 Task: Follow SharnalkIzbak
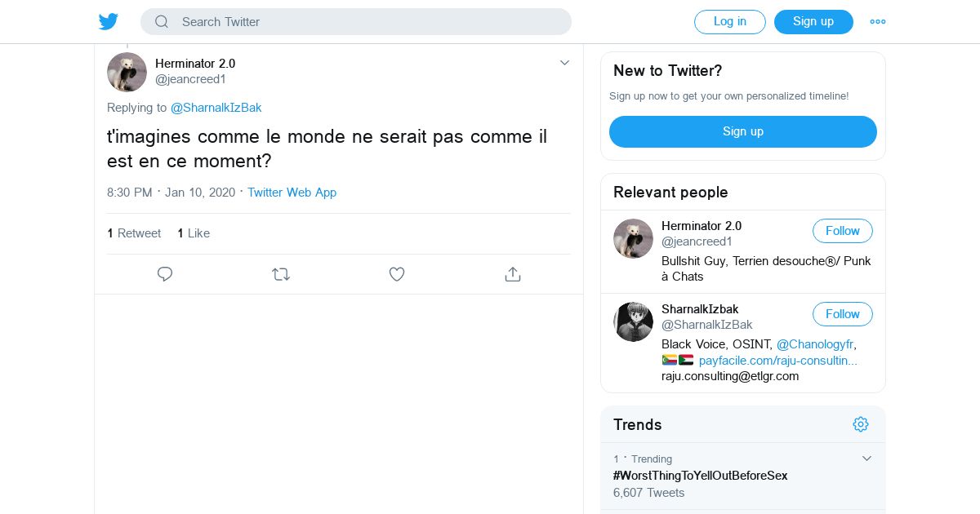pos(842,314)
